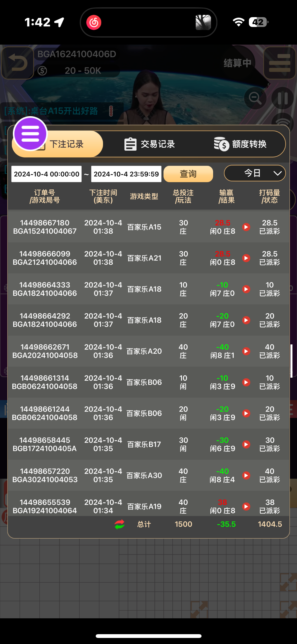Viewport: 297px width, 644px height.
Task: Switch to the 额度转换 tab
Action: coord(240,144)
